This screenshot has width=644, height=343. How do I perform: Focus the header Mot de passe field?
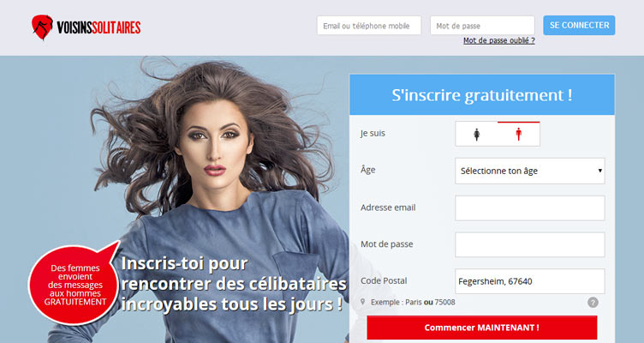pos(482,26)
